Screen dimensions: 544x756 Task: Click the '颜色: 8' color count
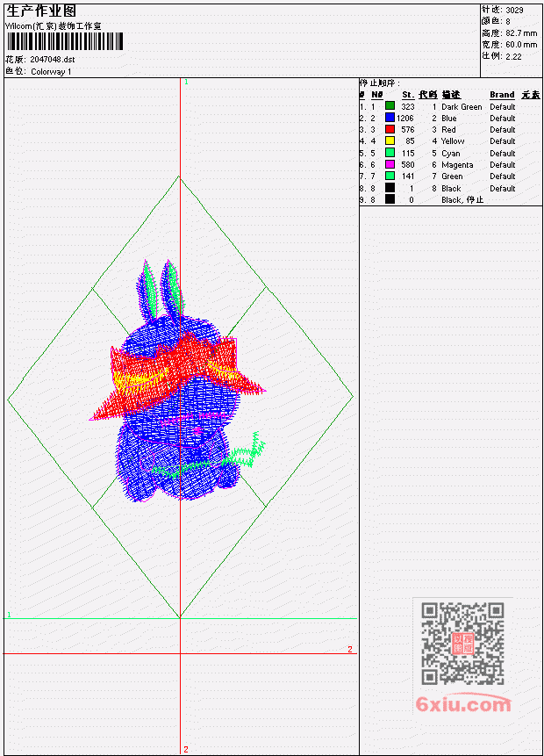click(496, 21)
